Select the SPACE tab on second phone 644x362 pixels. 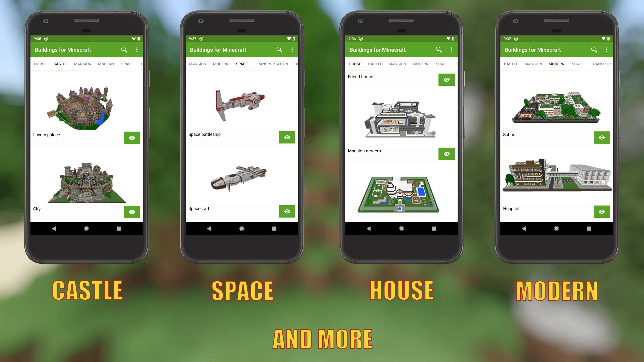click(242, 64)
